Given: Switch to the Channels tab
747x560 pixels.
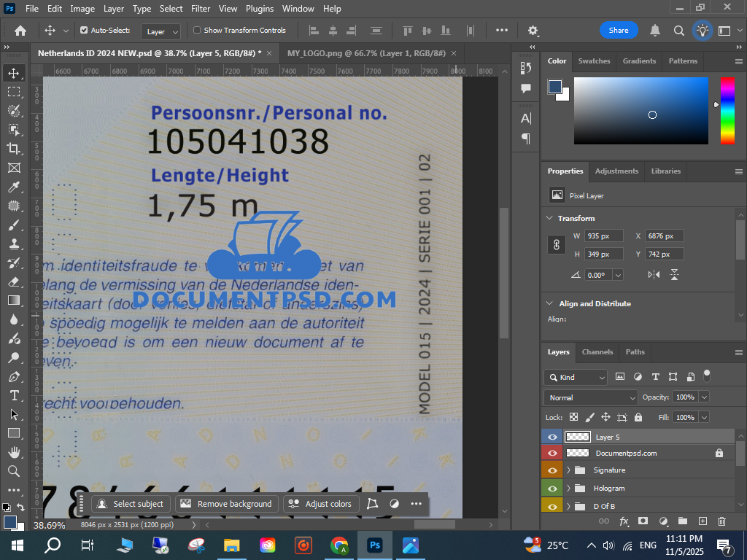Looking at the screenshot, I should point(597,352).
